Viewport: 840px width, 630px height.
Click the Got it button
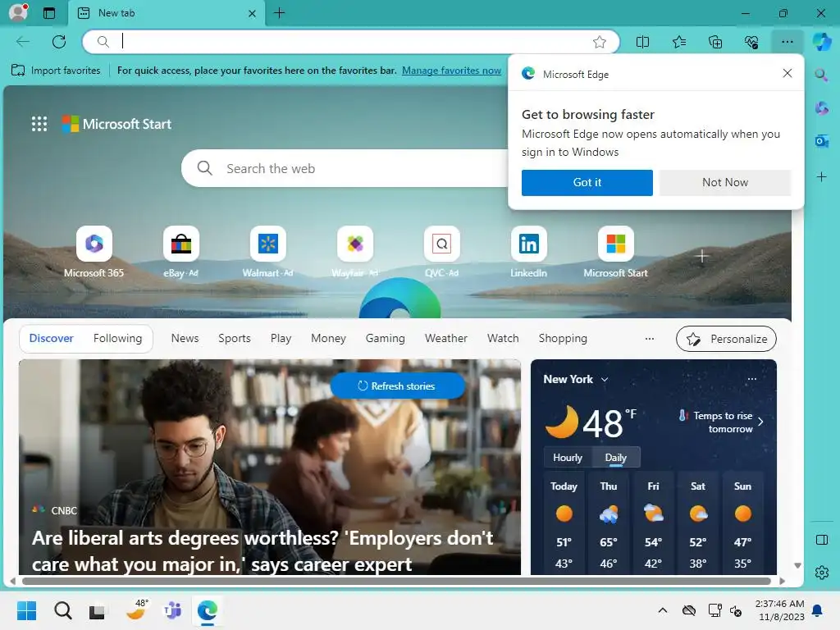(x=587, y=183)
